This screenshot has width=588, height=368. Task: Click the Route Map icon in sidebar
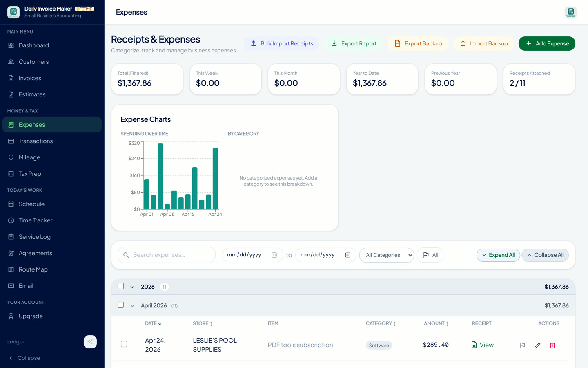pos(11,269)
